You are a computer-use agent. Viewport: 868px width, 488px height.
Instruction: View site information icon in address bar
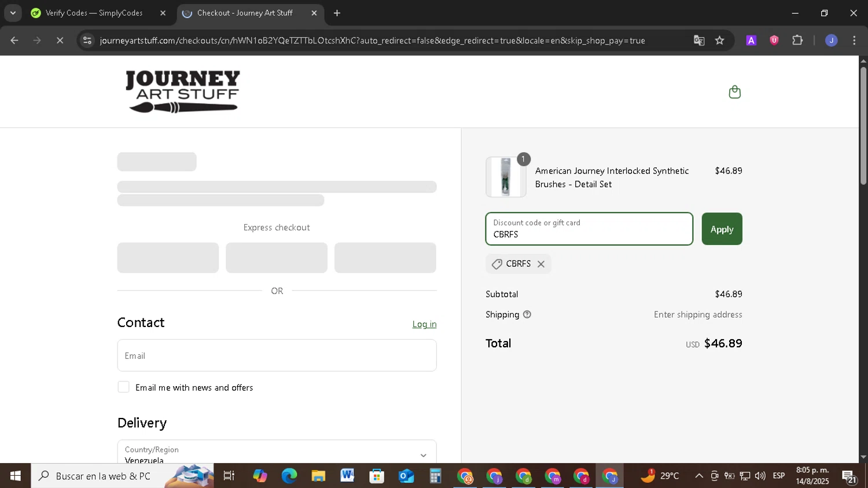pos(87,41)
